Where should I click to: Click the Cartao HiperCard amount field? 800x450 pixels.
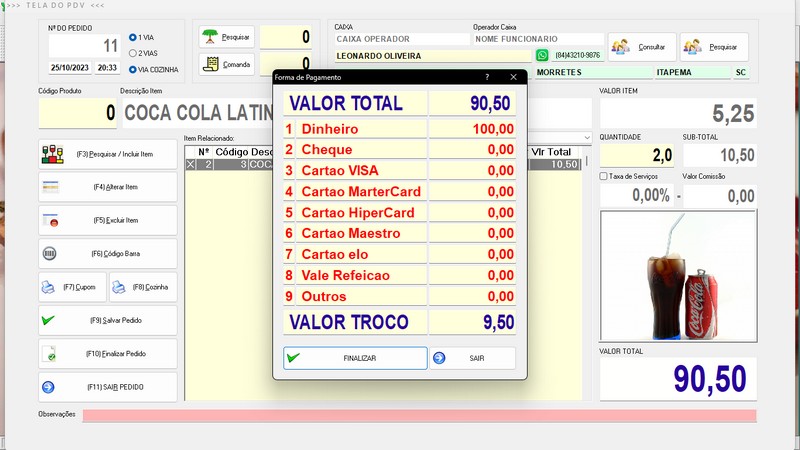tap(472, 212)
